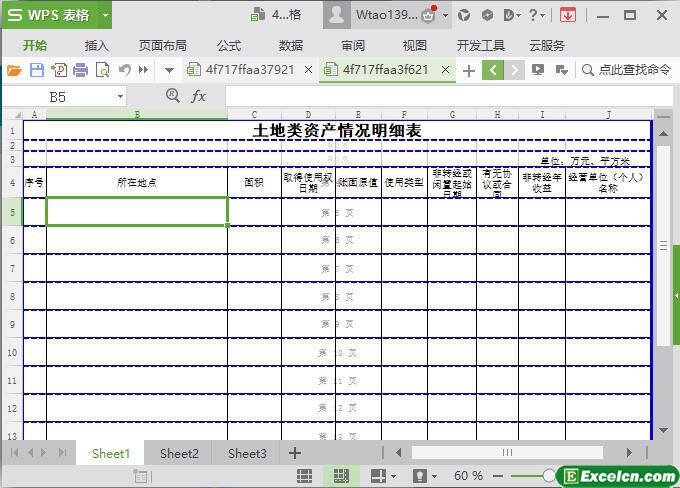Open the 页面布局 ribbon tab

tap(163, 45)
